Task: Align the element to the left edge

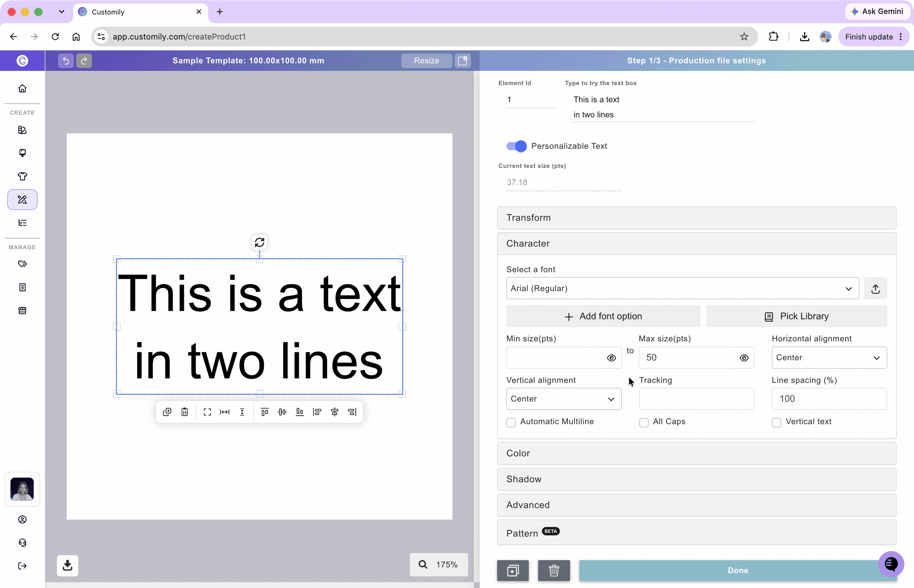Action: (x=317, y=412)
